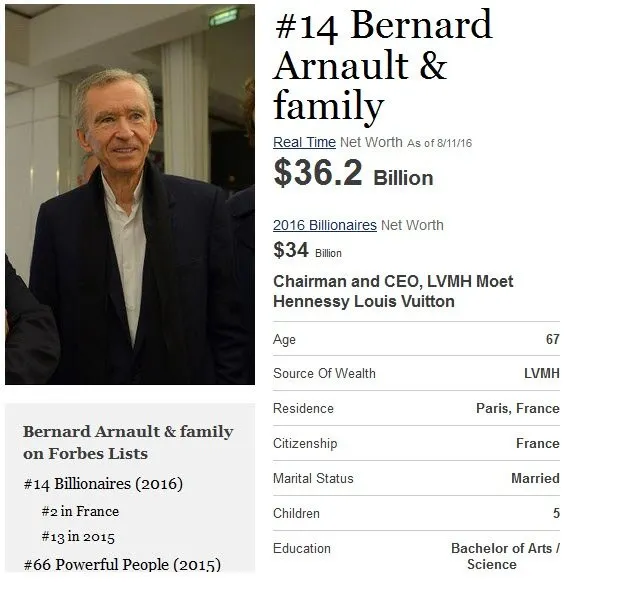Click the 'As of 8/11/16' date text
The height and width of the screenshot is (594, 621).
coord(439,143)
